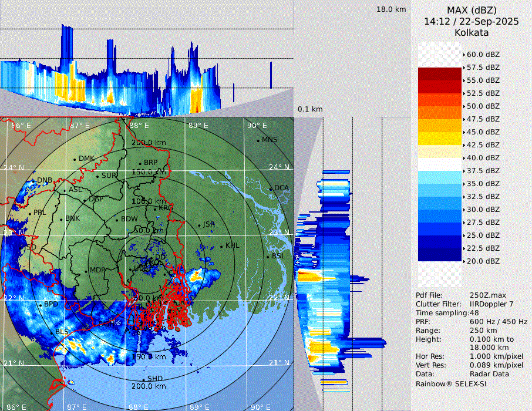Viewport: 532px width, 411px height.
Task: Click the 0.1 km height label
Action: pyautogui.click(x=310, y=109)
